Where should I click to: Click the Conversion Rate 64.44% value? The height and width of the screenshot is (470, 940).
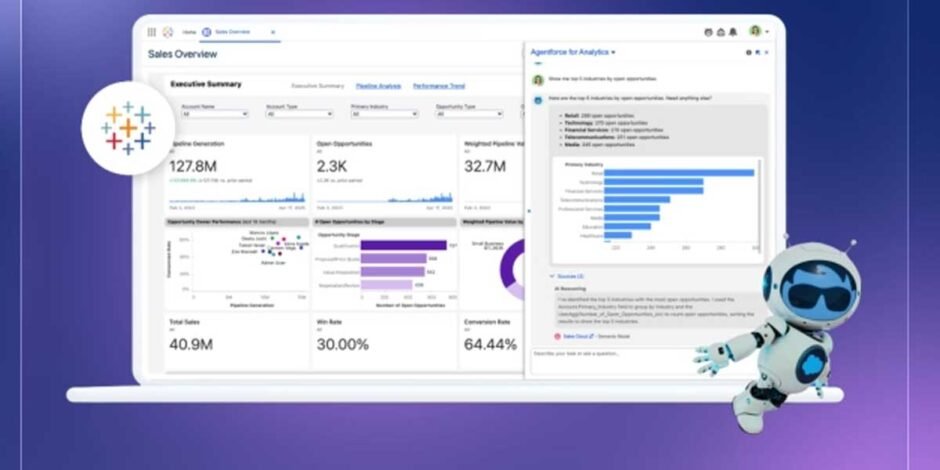tap(490, 345)
